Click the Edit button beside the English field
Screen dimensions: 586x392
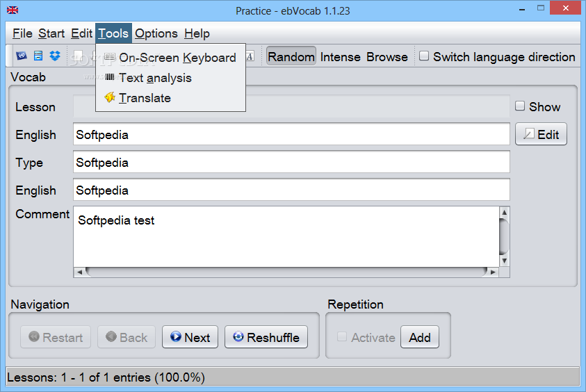(541, 134)
